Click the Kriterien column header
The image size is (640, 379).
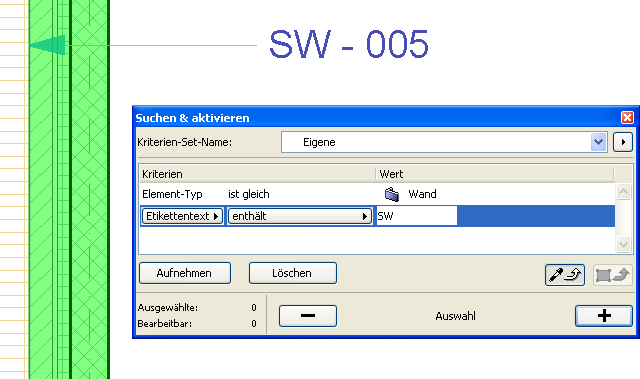tap(258, 174)
